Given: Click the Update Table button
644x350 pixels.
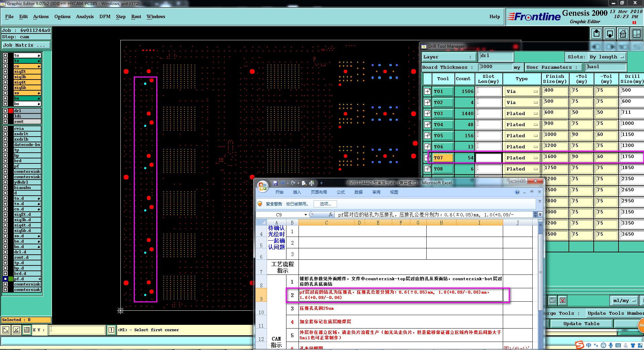Looking at the screenshot, I should pos(581,324).
